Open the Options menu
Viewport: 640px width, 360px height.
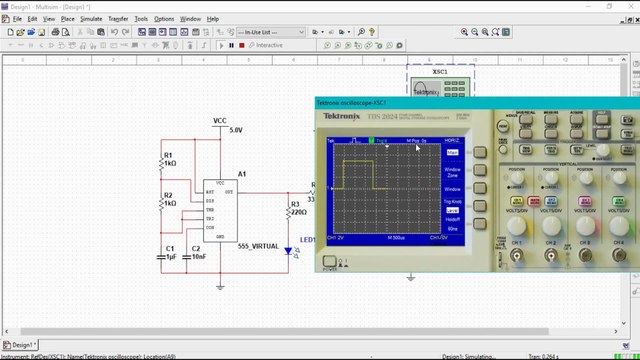coord(164,19)
